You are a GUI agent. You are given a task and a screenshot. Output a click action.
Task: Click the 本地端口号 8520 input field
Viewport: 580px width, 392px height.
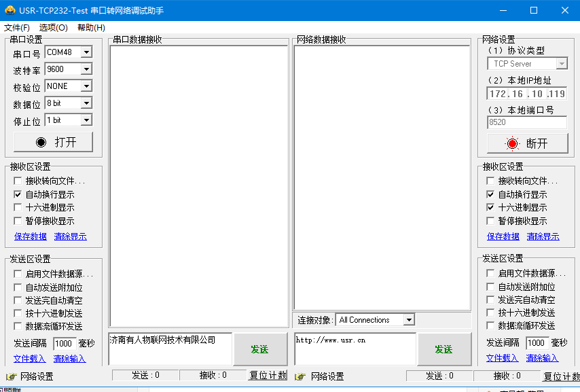(526, 122)
